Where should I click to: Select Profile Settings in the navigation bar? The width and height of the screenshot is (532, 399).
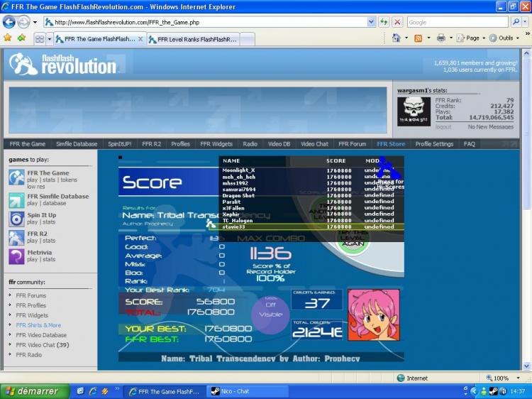click(x=434, y=144)
